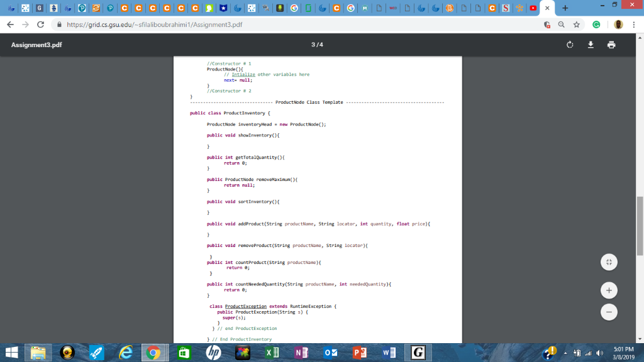Viewport: 644px width, 362px height.
Task: Zoom out of the PDF
Action: coord(608,312)
